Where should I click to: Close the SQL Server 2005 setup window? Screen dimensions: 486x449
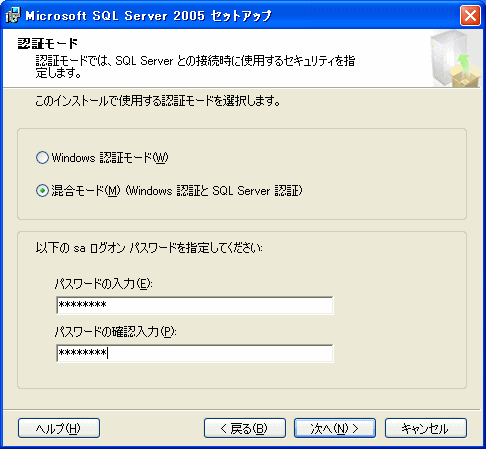(470, 15)
